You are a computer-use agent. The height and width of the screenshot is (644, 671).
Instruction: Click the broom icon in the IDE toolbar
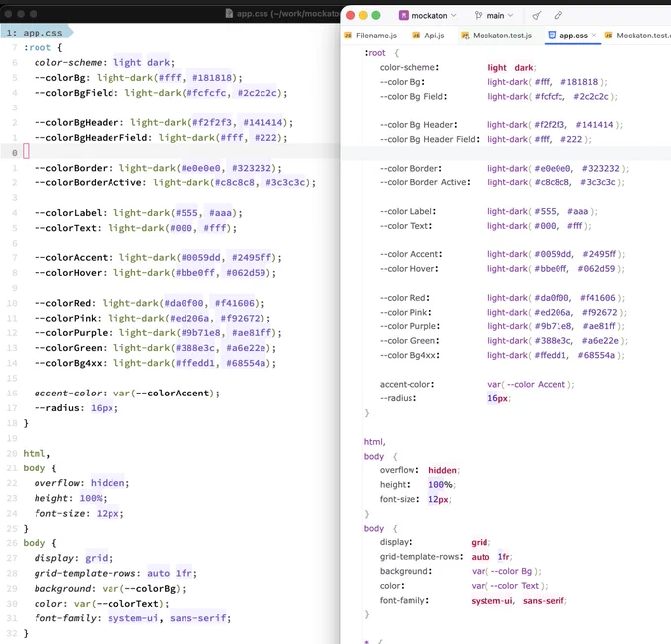536,16
